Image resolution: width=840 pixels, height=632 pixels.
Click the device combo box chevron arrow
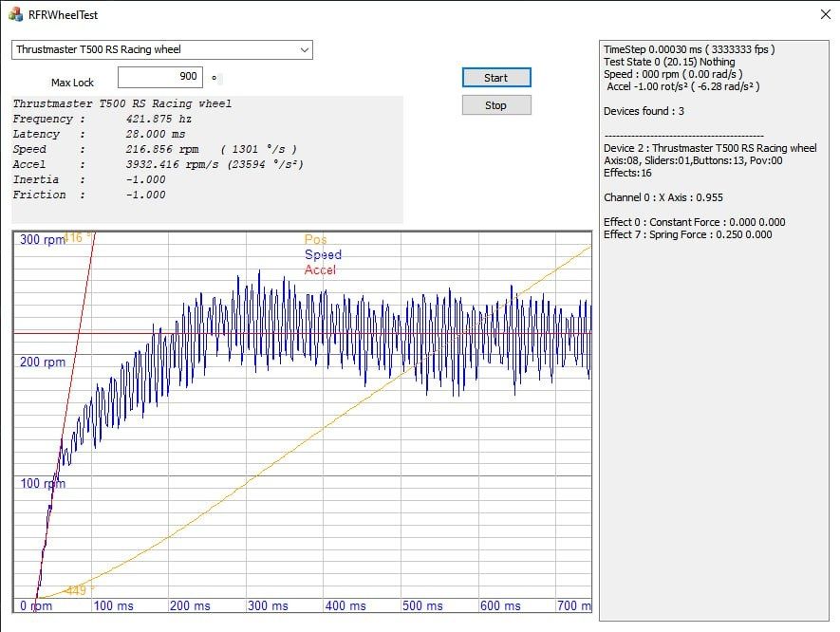[x=304, y=49]
